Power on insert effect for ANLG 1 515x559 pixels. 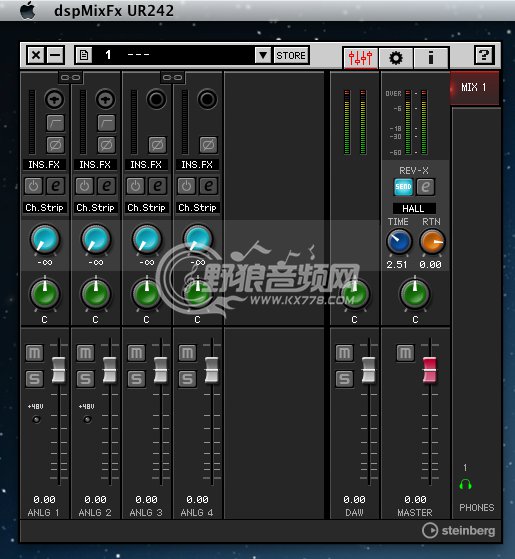coord(34,186)
